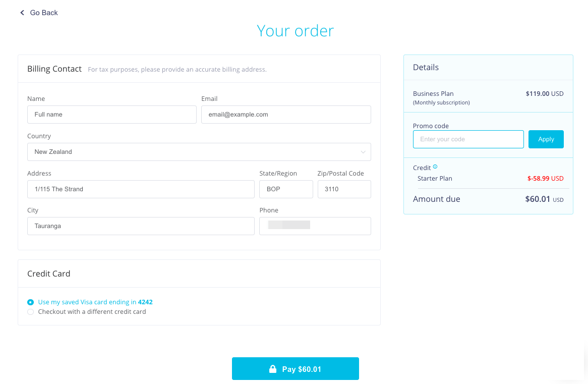The height and width of the screenshot is (384, 588).
Task: Click the 4242 card number text
Action: [145, 302]
